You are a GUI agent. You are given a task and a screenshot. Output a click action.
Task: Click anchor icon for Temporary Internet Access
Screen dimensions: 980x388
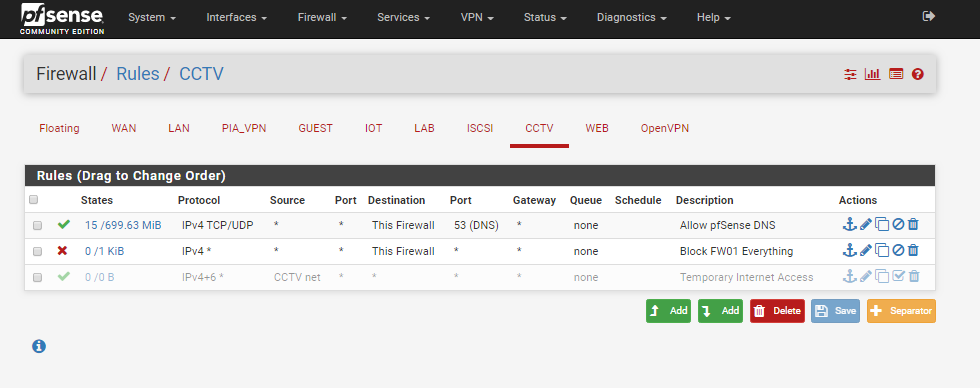(849, 276)
